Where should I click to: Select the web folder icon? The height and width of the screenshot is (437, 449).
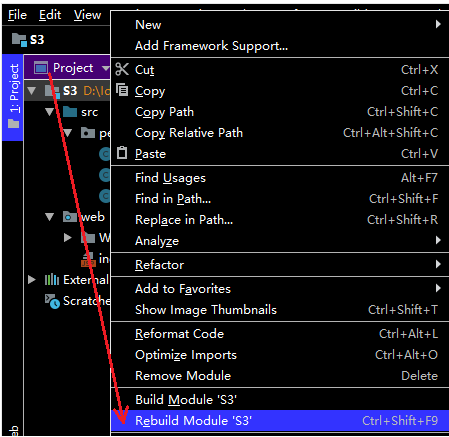pos(70,217)
